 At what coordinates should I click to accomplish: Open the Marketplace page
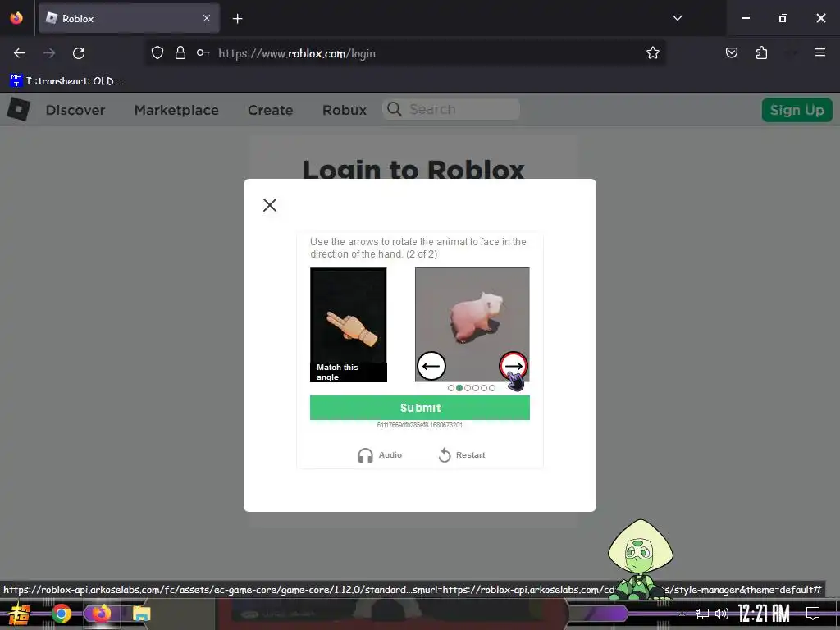[176, 110]
